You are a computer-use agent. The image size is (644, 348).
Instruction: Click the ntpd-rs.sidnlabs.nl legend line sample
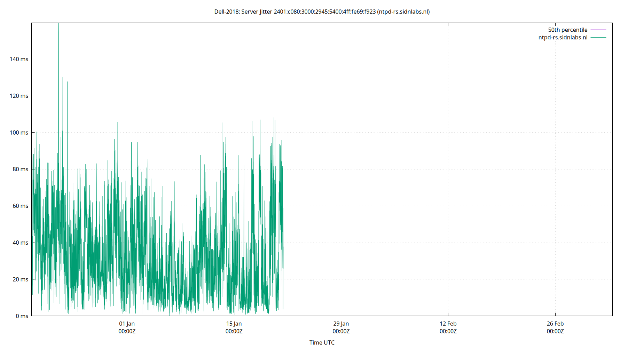tap(599, 37)
